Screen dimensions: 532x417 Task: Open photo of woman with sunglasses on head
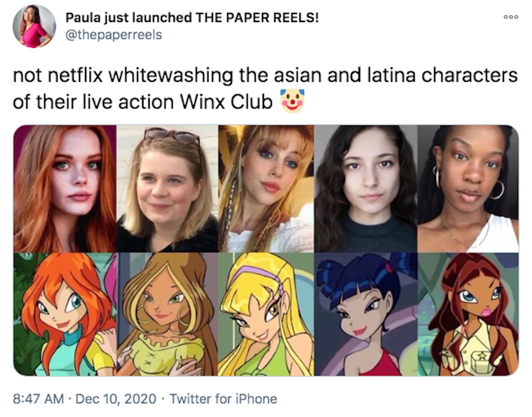click(x=167, y=188)
